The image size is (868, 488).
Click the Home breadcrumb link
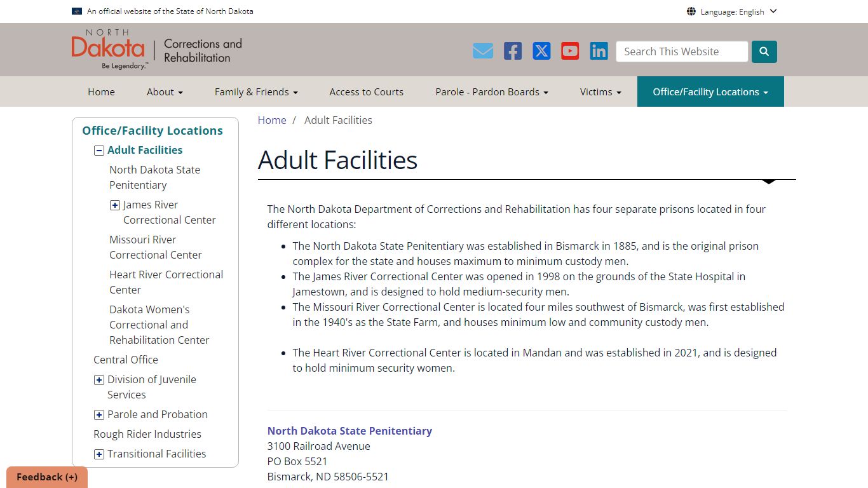[x=272, y=120]
